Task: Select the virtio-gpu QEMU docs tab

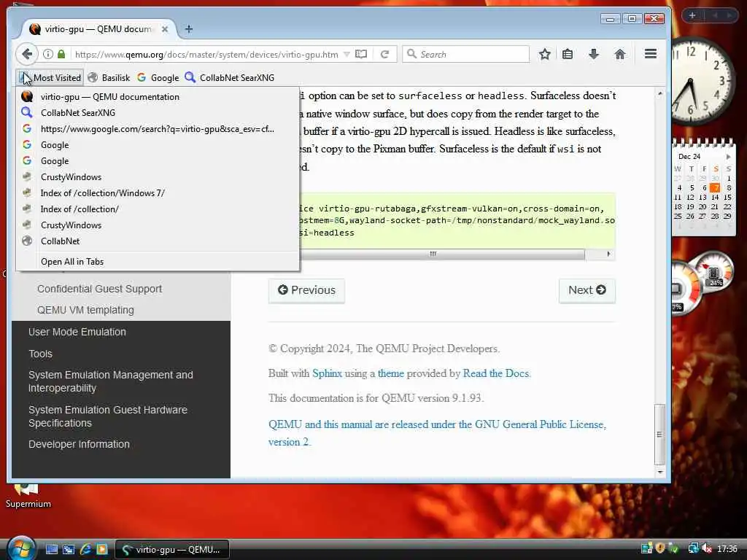Action: coord(98,29)
